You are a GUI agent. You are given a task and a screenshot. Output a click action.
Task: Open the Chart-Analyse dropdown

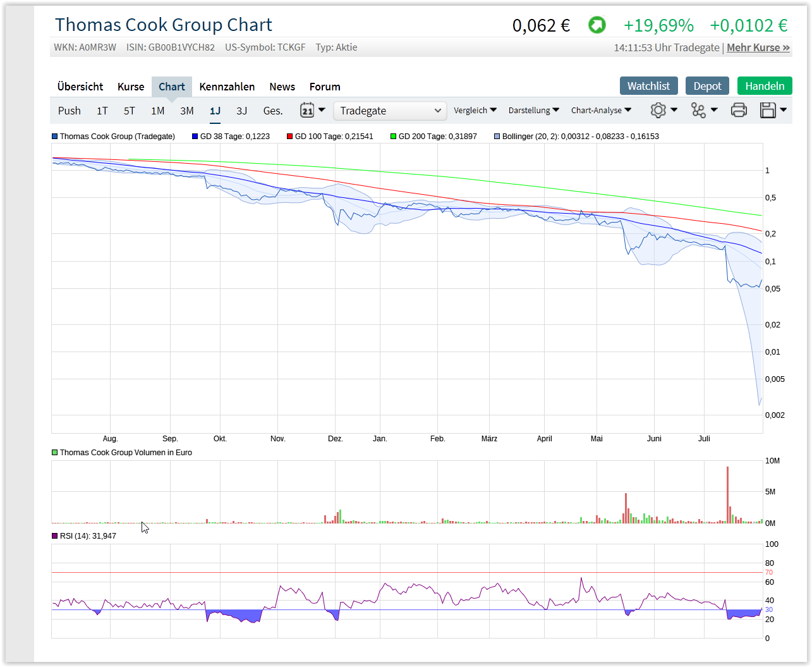601,110
